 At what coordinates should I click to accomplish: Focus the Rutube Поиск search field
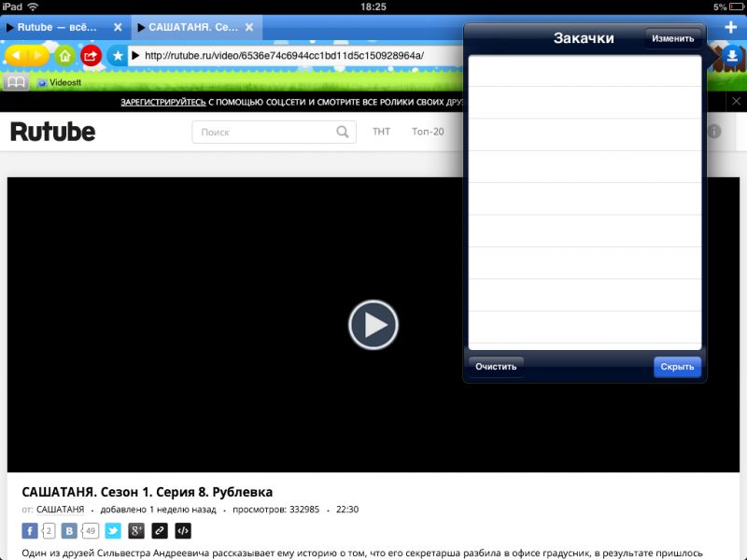(266, 133)
